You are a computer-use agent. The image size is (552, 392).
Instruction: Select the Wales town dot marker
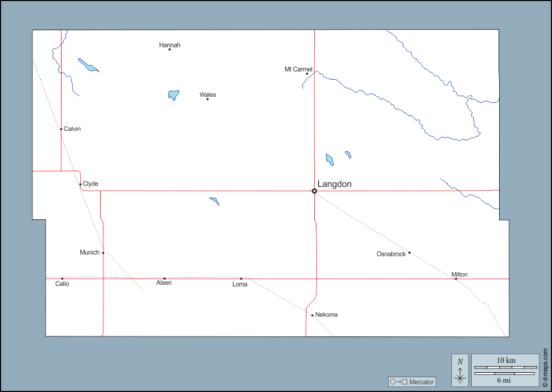pos(207,99)
